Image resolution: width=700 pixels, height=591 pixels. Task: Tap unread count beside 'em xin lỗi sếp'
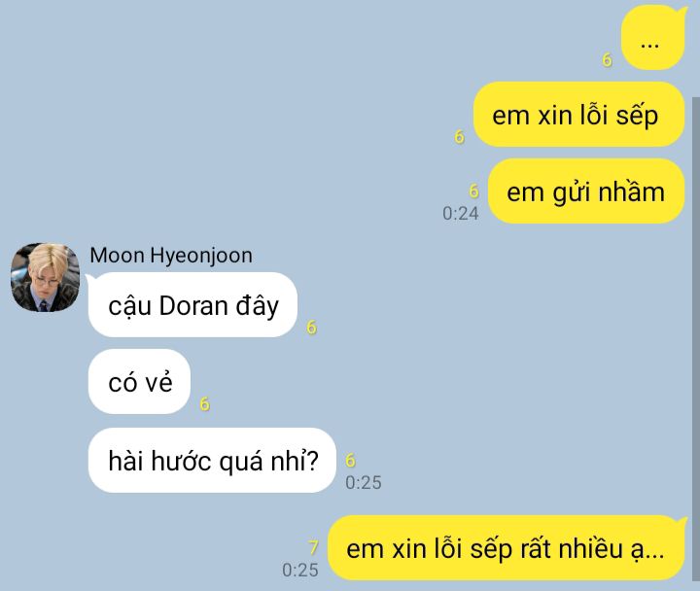(x=459, y=136)
